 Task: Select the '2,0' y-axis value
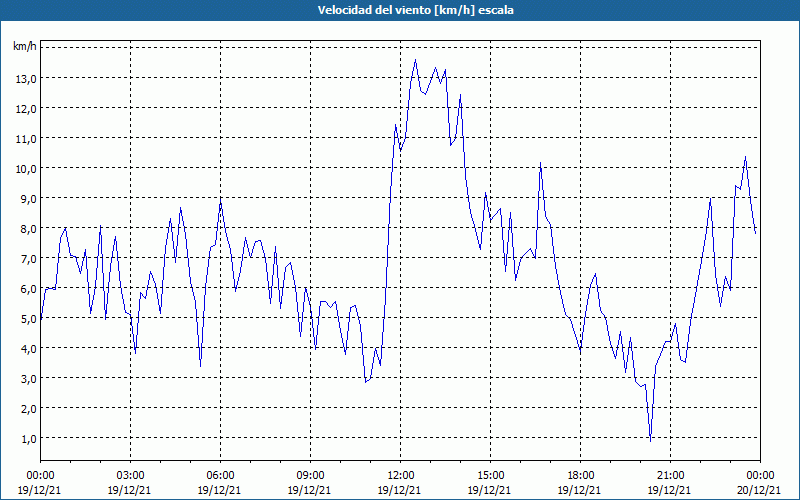pyautogui.click(x=29, y=409)
